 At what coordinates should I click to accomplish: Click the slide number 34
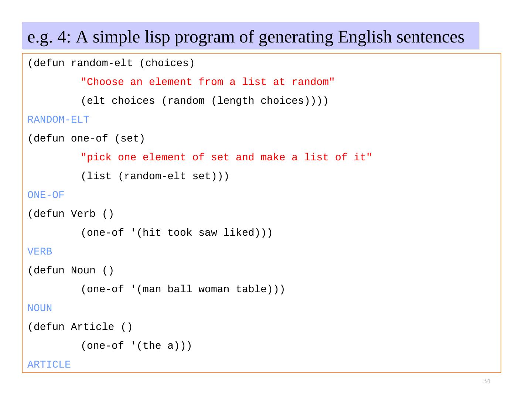point(487,381)
